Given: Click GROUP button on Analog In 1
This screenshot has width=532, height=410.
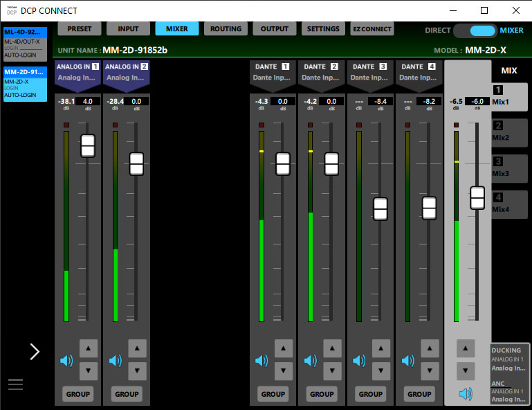Looking at the screenshot, I should point(78,394).
